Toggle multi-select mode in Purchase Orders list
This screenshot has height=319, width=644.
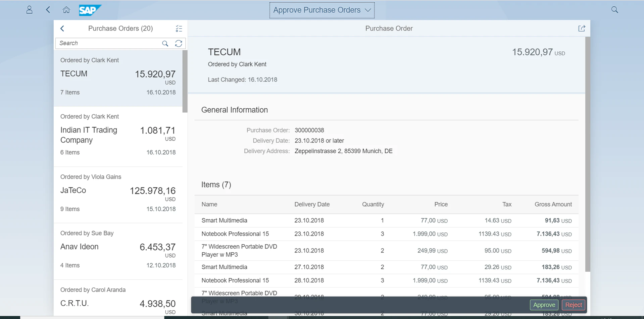[179, 29]
